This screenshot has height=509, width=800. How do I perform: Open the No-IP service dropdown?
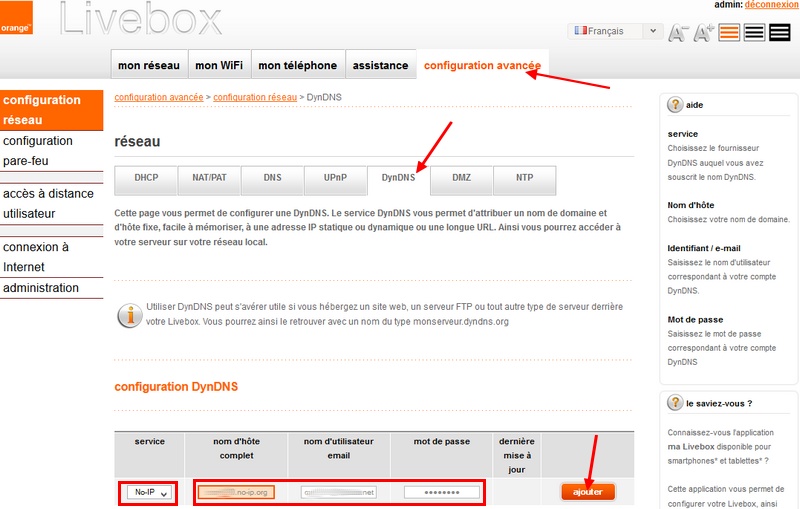coord(149,492)
